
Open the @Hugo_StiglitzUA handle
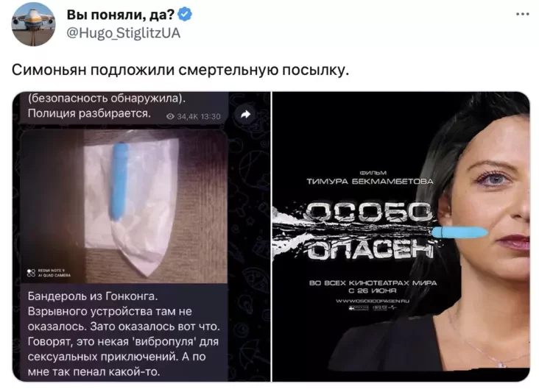pos(123,33)
